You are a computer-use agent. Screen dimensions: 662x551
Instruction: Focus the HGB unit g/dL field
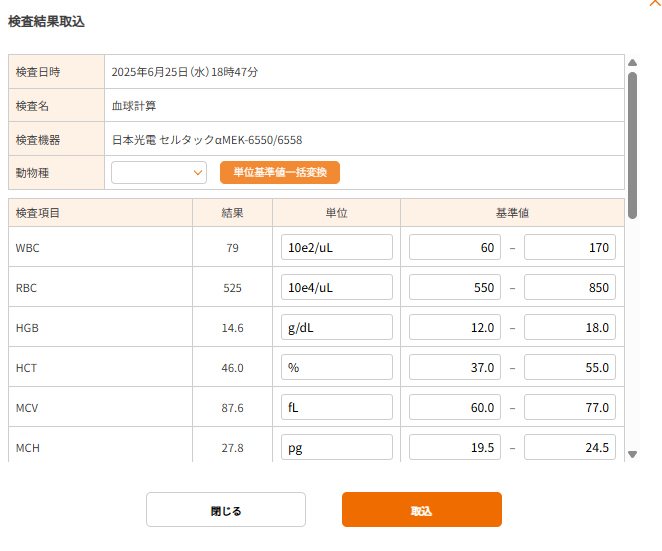(337, 327)
